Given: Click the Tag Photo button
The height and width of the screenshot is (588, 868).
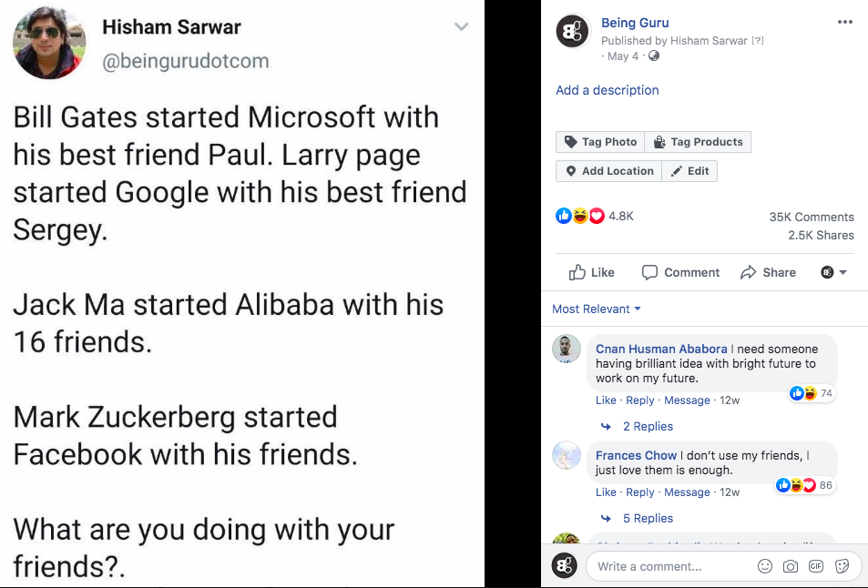Looking at the screenshot, I should (x=600, y=142).
